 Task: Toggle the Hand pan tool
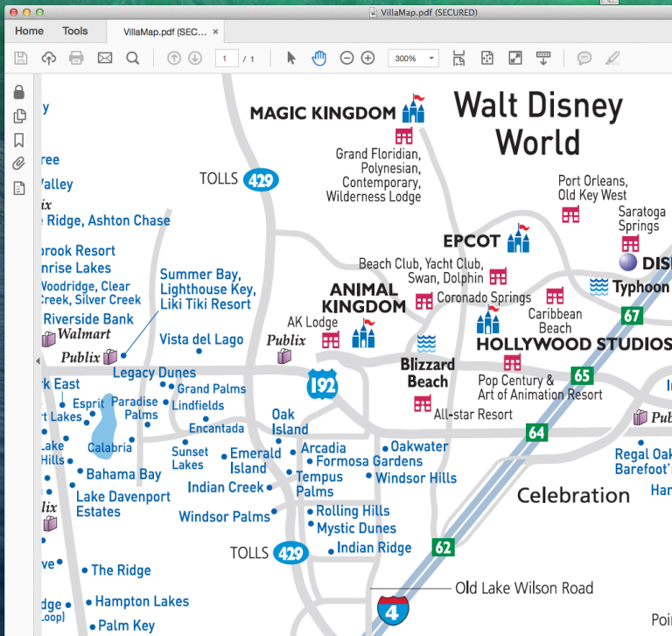point(319,59)
